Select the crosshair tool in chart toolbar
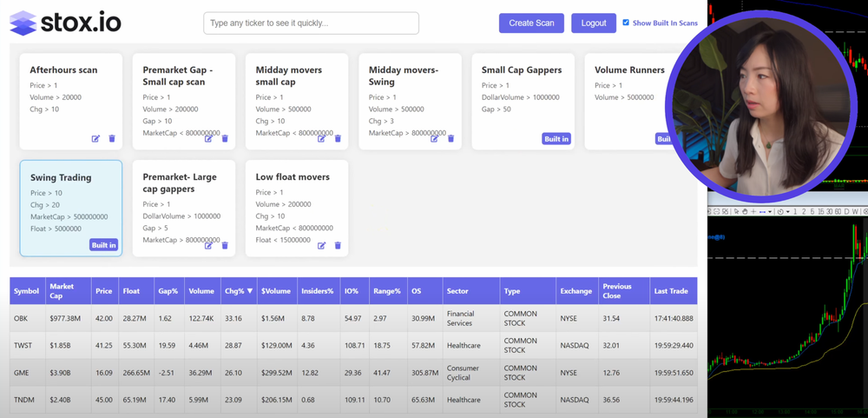 tap(753, 212)
